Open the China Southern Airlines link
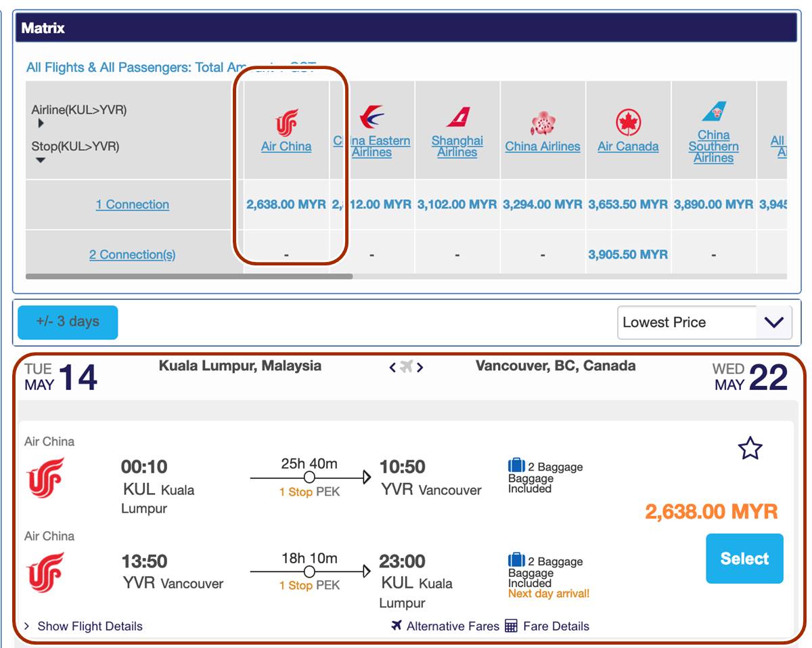Viewport: 812px width, 648px height. coord(714,146)
